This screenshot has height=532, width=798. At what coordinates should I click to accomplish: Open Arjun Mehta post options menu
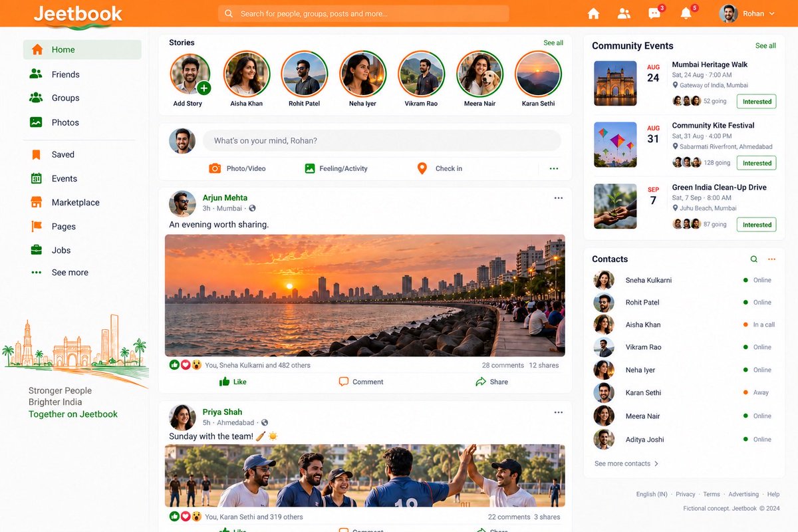click(x=559, y=198)
